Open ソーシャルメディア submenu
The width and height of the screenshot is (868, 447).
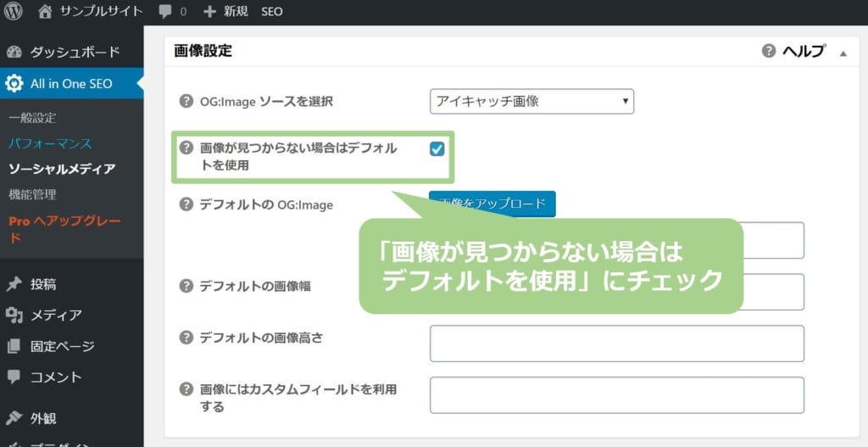pos(62,169)
